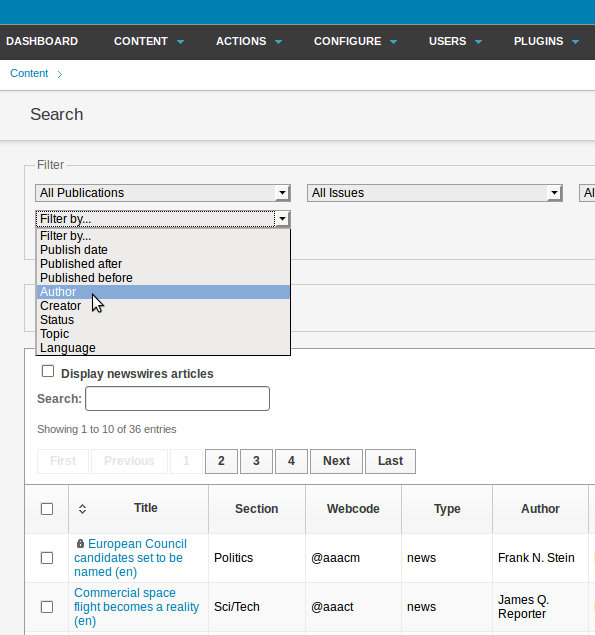Go to the Next results page
This screenshot has width=595, height=635.
(x=336, y=461)
